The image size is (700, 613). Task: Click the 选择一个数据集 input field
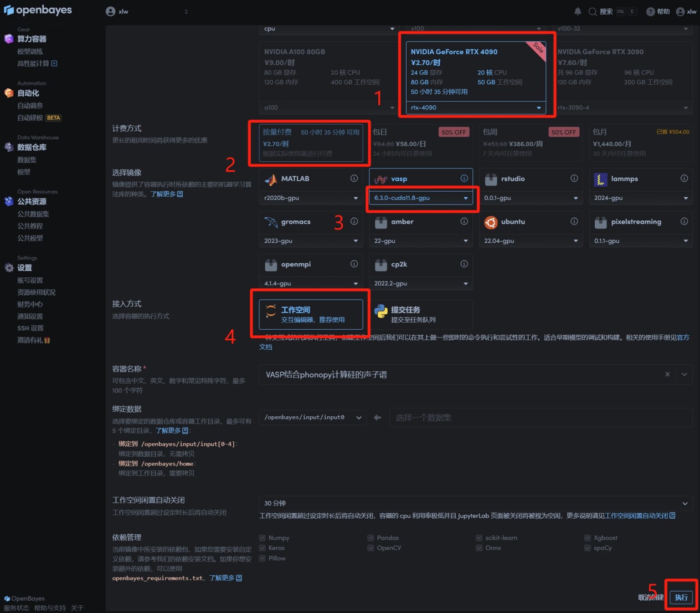tap(540, 418)
